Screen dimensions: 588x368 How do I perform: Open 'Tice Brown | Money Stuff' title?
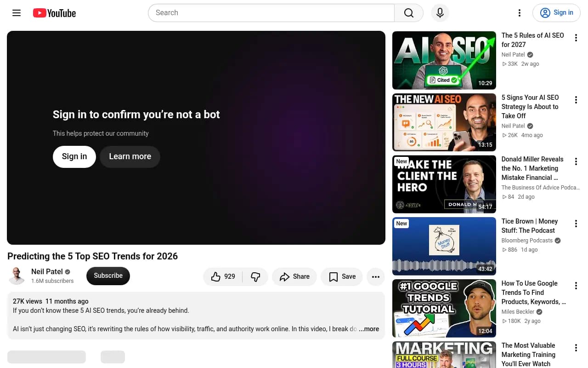pyautogui.click(x=530, y=226)
